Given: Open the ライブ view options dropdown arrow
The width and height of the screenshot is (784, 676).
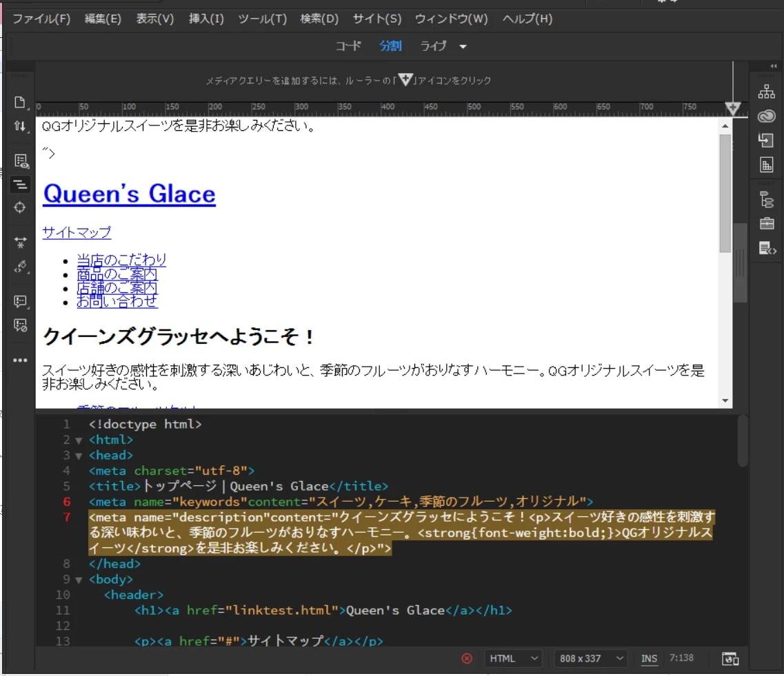Looking at the screenshot, I should pos(463,46).
